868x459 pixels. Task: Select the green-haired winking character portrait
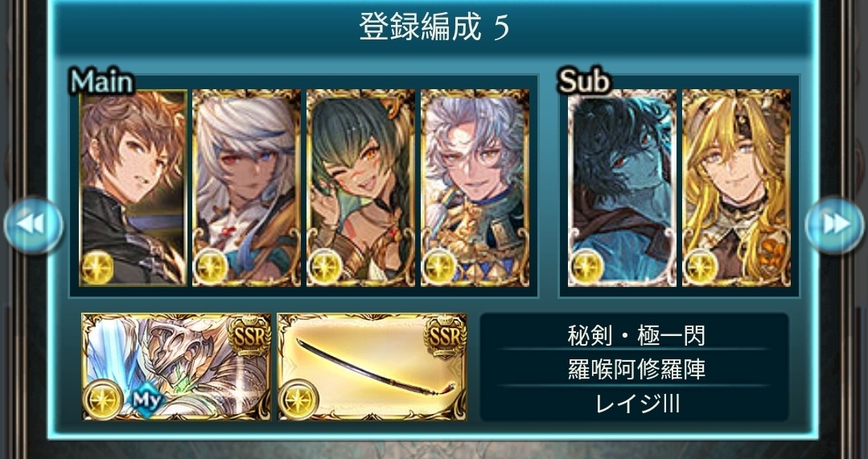tap(360, 188)
